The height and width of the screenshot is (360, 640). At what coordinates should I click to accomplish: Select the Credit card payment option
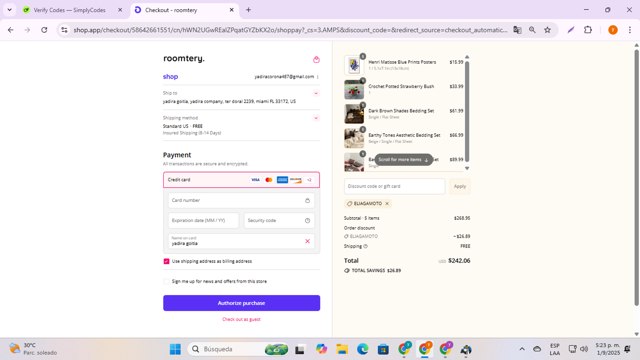[x=241, y=180]
